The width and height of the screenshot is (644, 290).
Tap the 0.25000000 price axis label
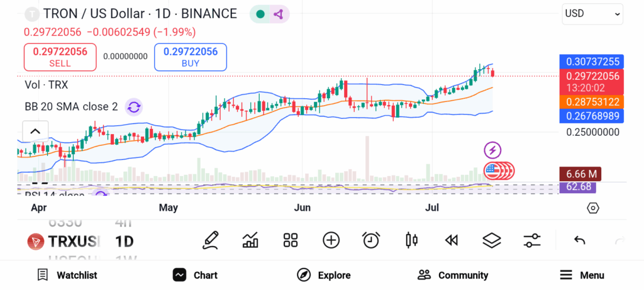click(592, 132)
